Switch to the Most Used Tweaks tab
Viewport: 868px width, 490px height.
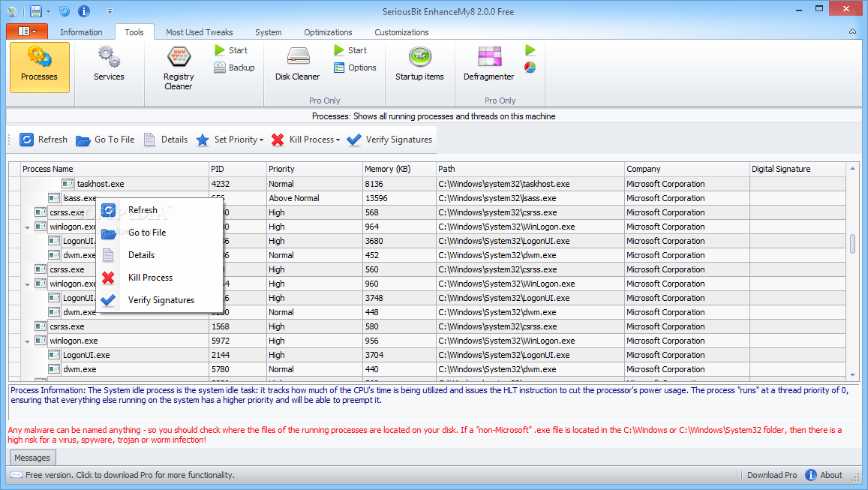tap(200, 32)
